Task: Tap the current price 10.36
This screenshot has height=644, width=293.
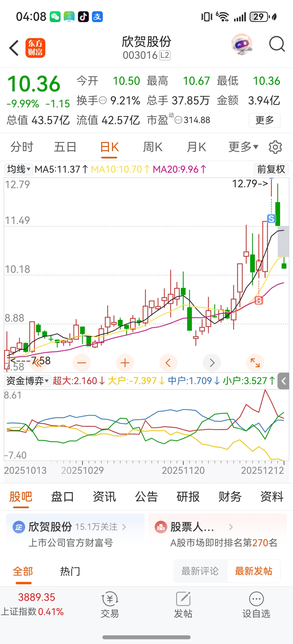Action: (x=34, y=84)
